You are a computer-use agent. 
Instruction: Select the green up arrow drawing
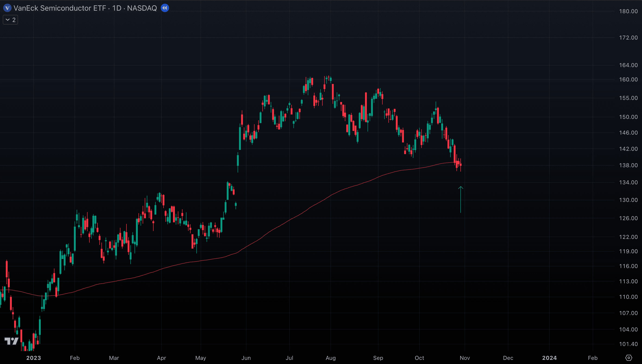(x=460, y=200)
